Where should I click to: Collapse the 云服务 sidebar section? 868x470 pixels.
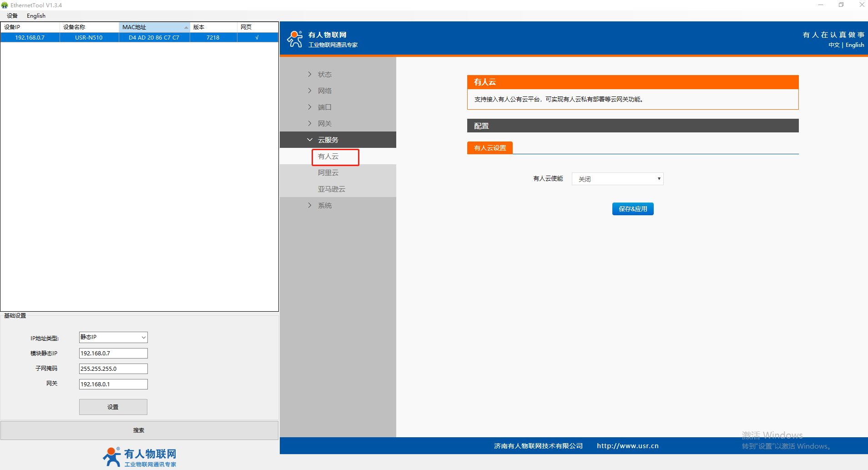click(328, 140)
